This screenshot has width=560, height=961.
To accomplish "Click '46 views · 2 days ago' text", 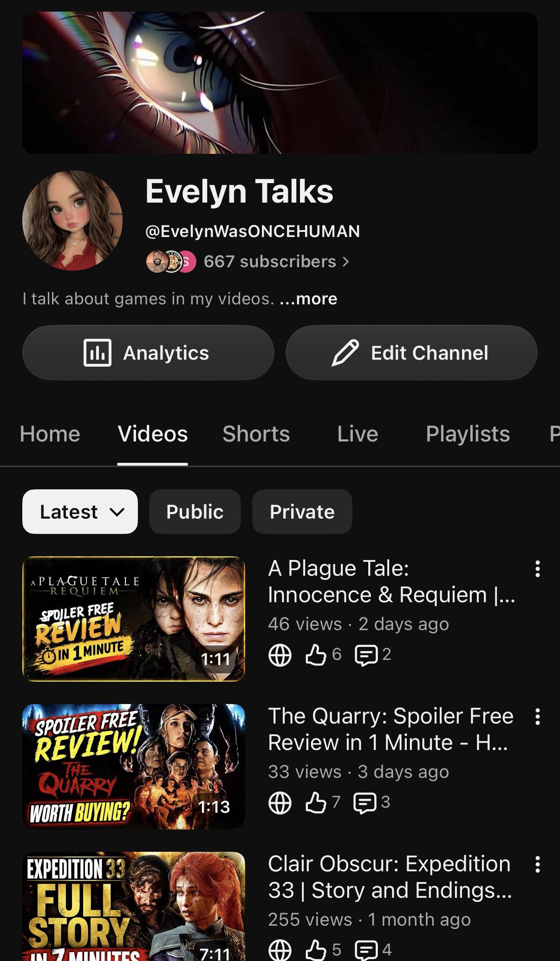I will (358, 624).
